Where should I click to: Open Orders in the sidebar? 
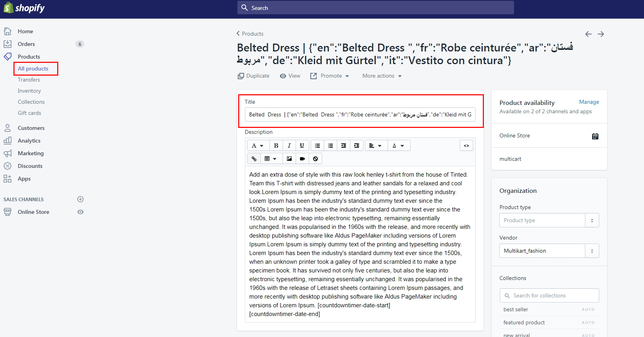[x=26, y=44]
